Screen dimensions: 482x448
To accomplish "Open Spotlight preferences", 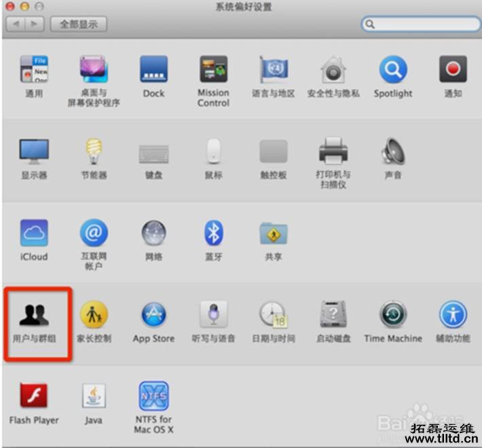I will click(392, 70).
